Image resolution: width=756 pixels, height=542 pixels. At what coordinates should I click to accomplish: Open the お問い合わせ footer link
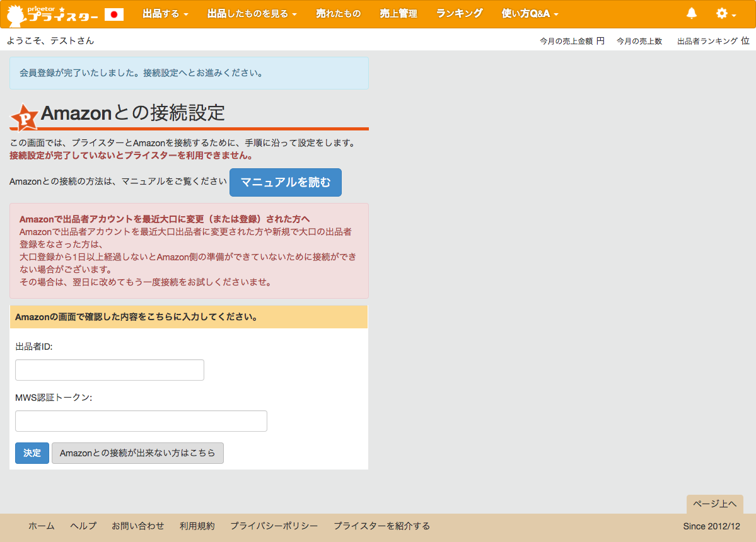pos(138,526)
